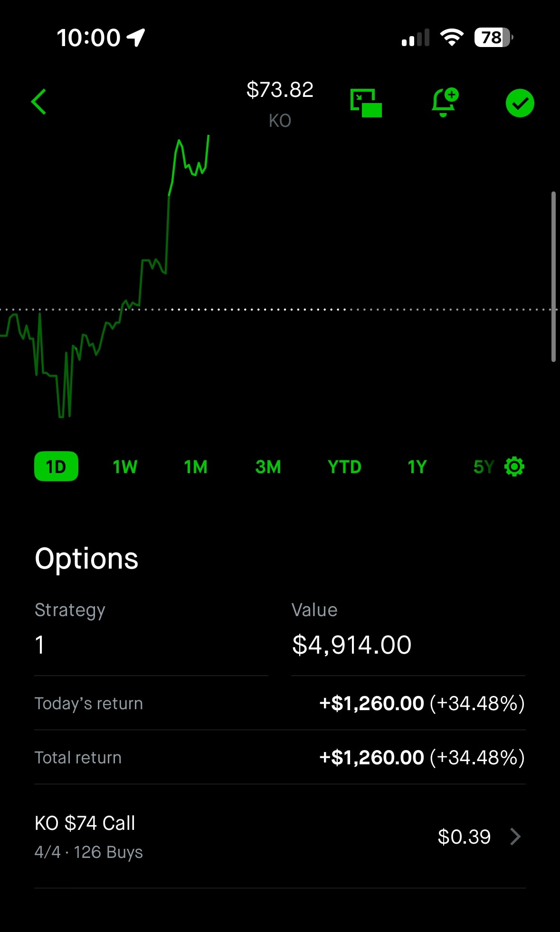This screenshot has height=932, width=560.
Task: Switch chart to 1M range
Action: point(196,467)
